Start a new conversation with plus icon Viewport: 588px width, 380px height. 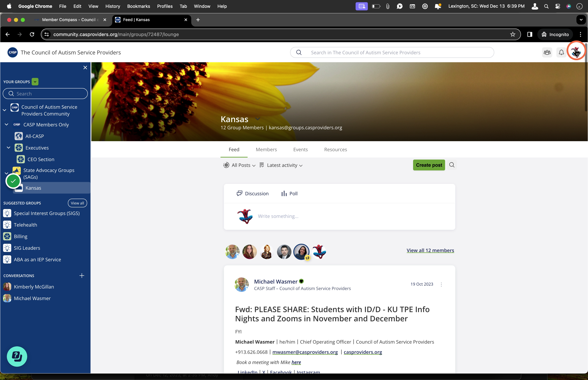pos(82,275)
